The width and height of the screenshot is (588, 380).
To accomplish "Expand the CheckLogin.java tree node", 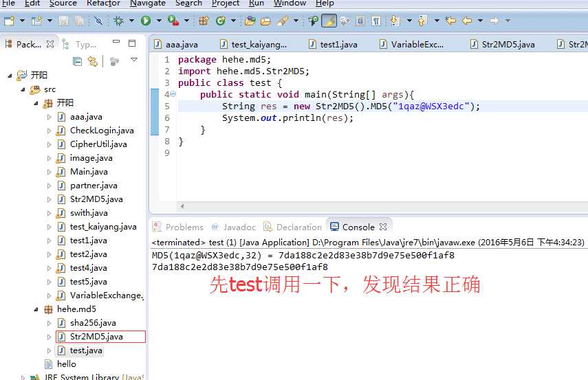I will pos(49,131).
